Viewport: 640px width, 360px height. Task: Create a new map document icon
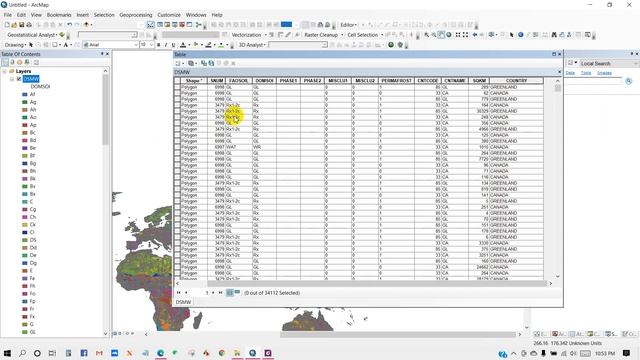(x=7, y=25)
